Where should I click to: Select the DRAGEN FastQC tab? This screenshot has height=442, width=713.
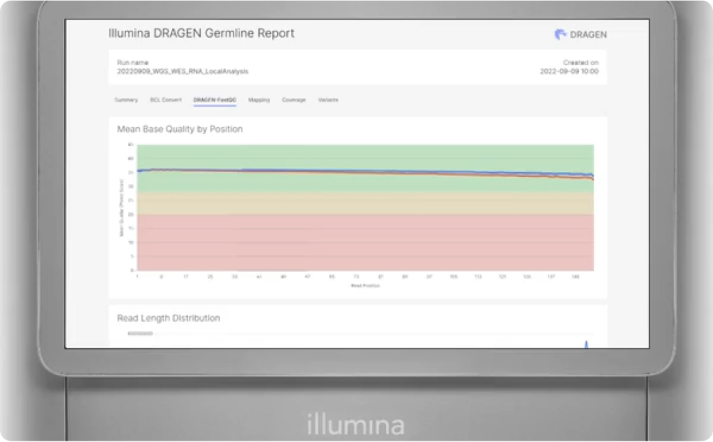pyautogui.click(x=215, y=100)
